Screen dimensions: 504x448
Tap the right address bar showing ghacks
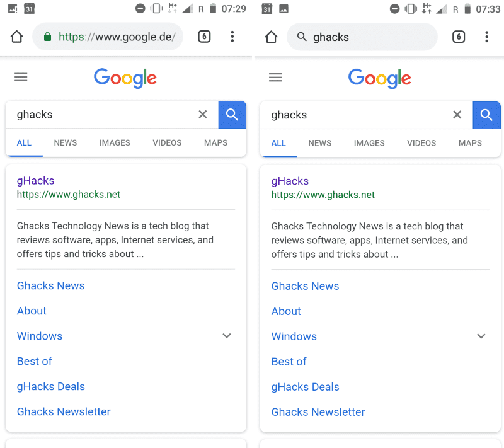pos(362,37)
